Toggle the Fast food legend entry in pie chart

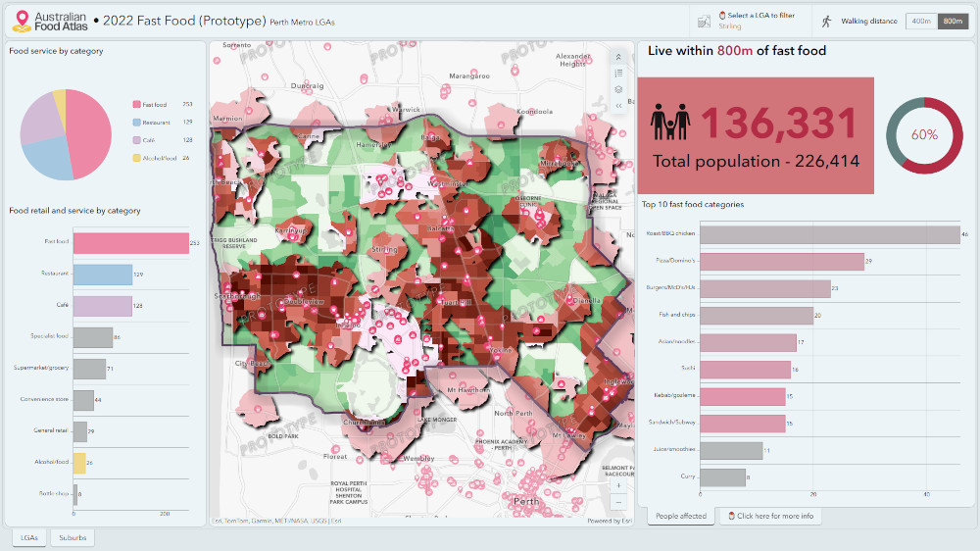click(x=154, y=104)
